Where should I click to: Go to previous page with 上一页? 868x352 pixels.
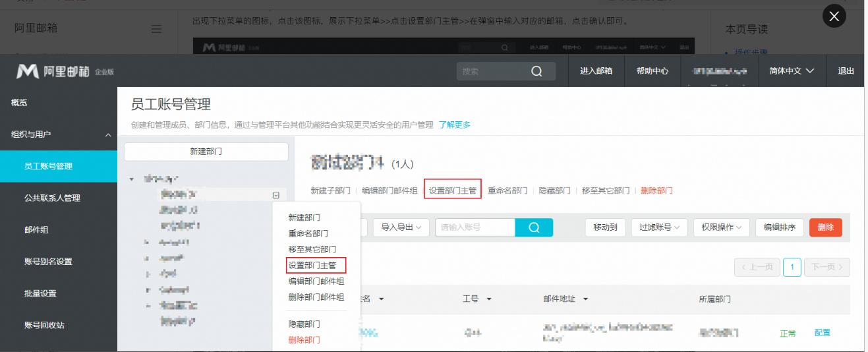757,267
